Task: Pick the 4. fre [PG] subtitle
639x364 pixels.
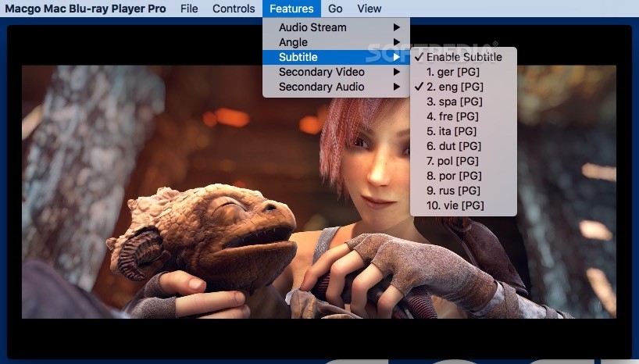Action: pos(453,116)
